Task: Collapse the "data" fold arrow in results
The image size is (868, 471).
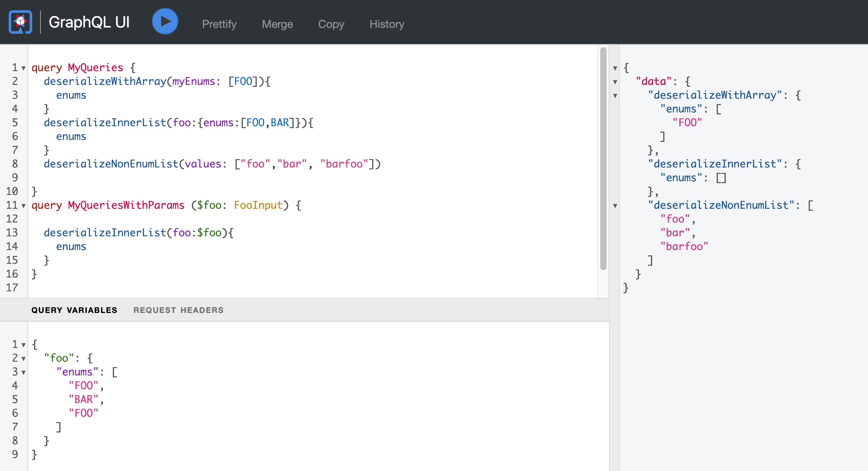Action: [x=615, y=82]
